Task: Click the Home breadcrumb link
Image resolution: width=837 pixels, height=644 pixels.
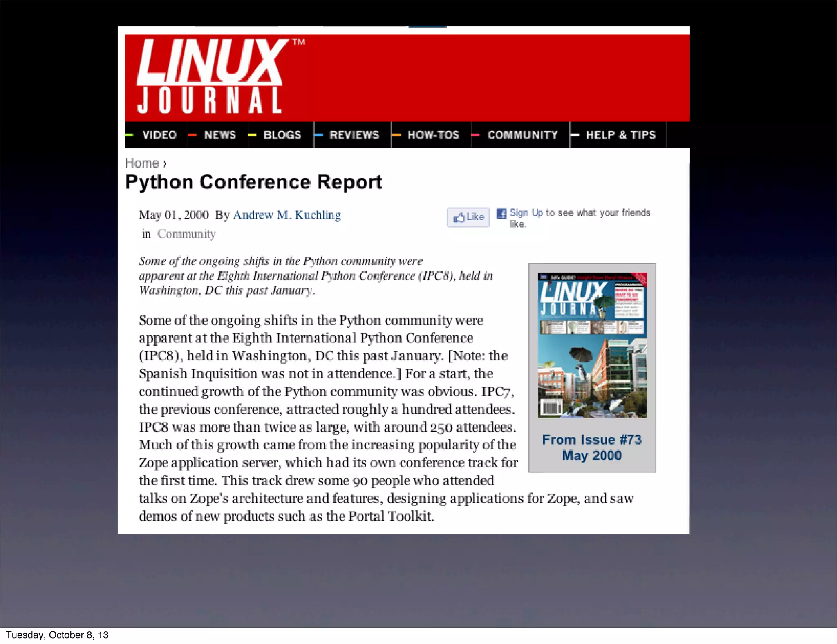Action: [142, 163]
